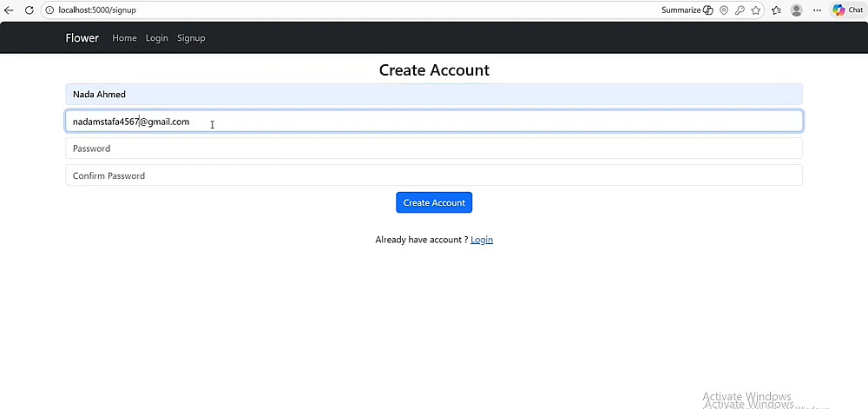Open the browser profile avatar

pyautogui.click(x=796, y=10)
